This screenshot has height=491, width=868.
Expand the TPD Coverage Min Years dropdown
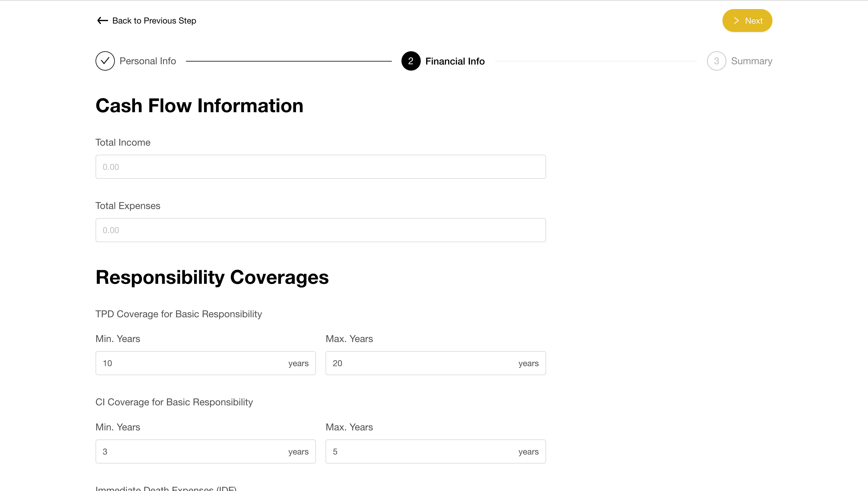206,363
